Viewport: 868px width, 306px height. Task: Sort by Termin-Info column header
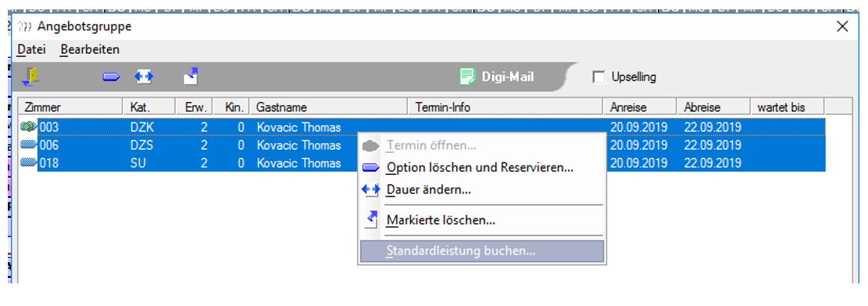click(x=505, y=107)
